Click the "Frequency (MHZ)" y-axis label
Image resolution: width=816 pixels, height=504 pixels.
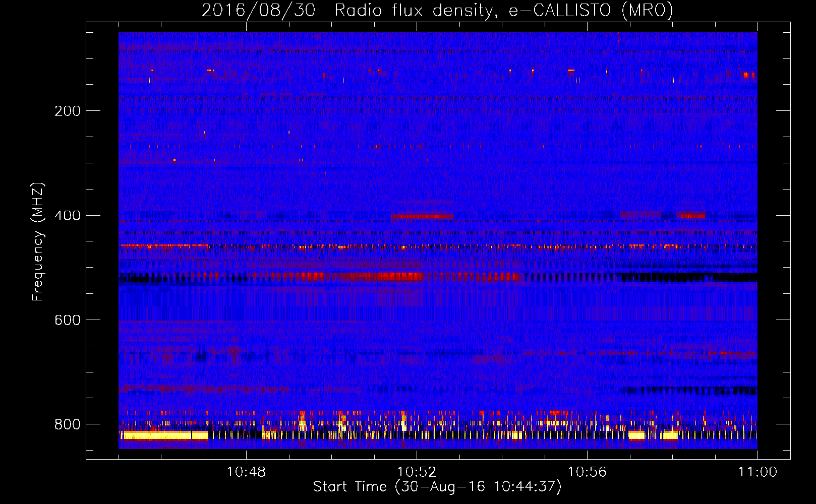[x=38, y=242]
